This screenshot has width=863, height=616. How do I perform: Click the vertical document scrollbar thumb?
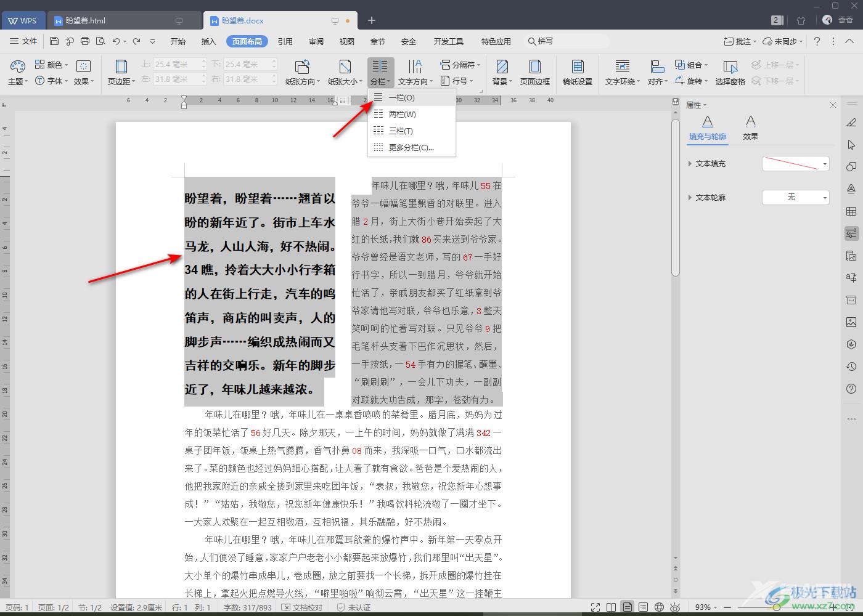(675, 198)
